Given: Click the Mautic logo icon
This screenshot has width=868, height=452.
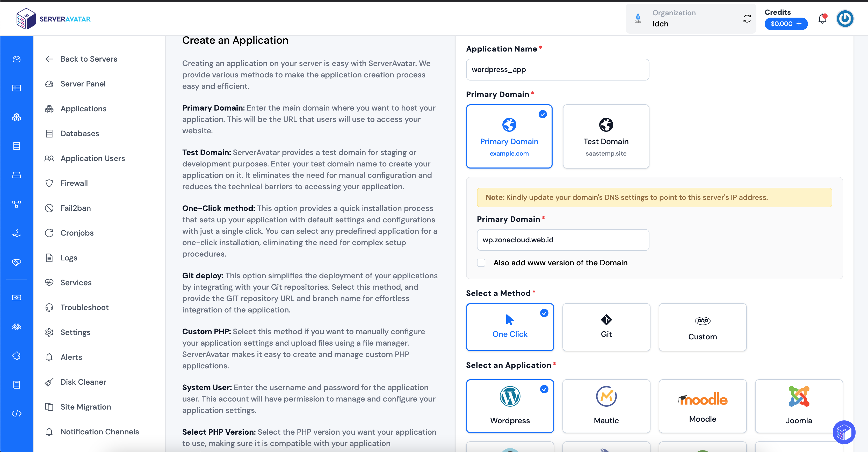Looking at the screenshot, I should 606,396.
